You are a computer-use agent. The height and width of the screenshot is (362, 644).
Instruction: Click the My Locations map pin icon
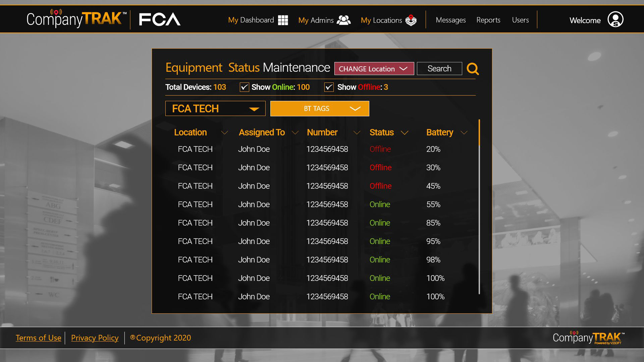click(411, 20)
